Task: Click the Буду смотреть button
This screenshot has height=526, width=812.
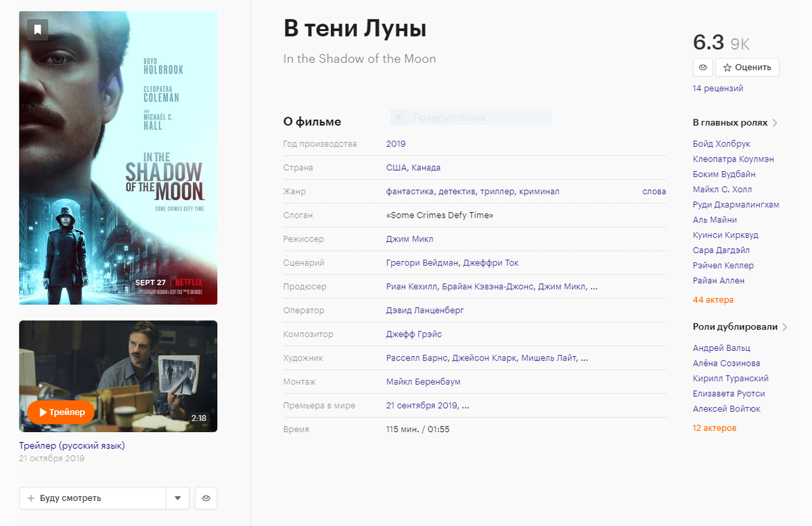Action: coord(93,498)
